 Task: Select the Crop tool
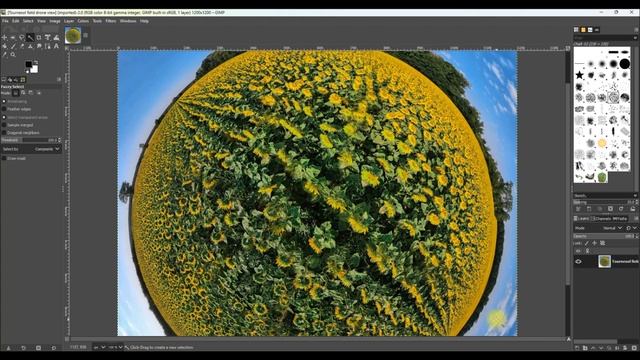pos(39,38)
